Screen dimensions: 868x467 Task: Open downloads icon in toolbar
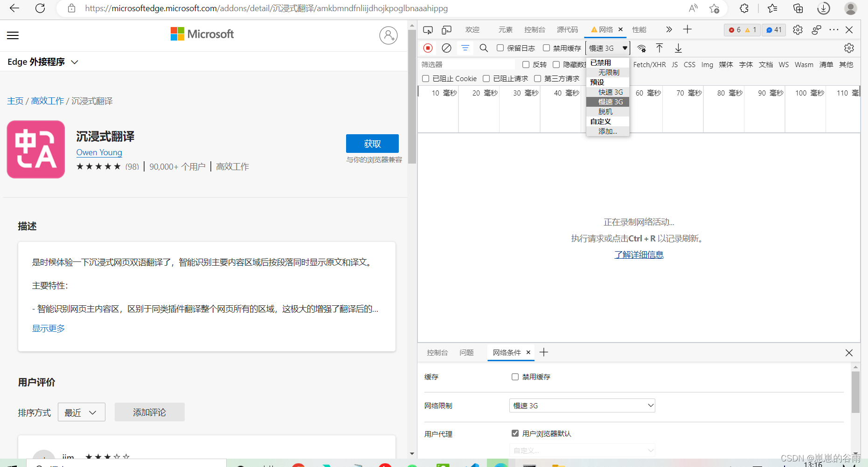pyautogui.click(x=824, y=8)
